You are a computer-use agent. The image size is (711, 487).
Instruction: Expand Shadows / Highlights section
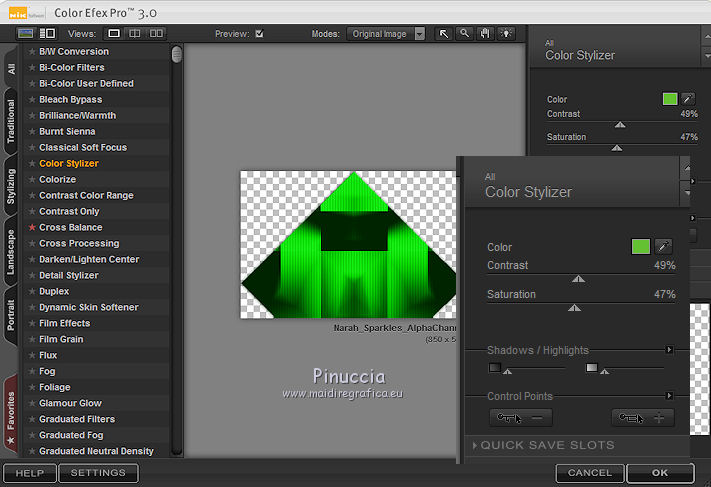tap(670, 350)
